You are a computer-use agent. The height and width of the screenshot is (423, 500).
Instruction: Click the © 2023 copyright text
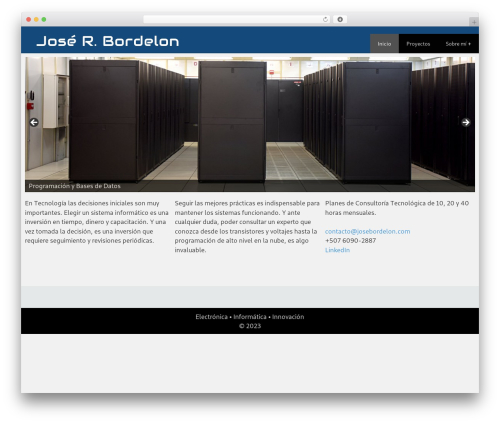[250, 326]
